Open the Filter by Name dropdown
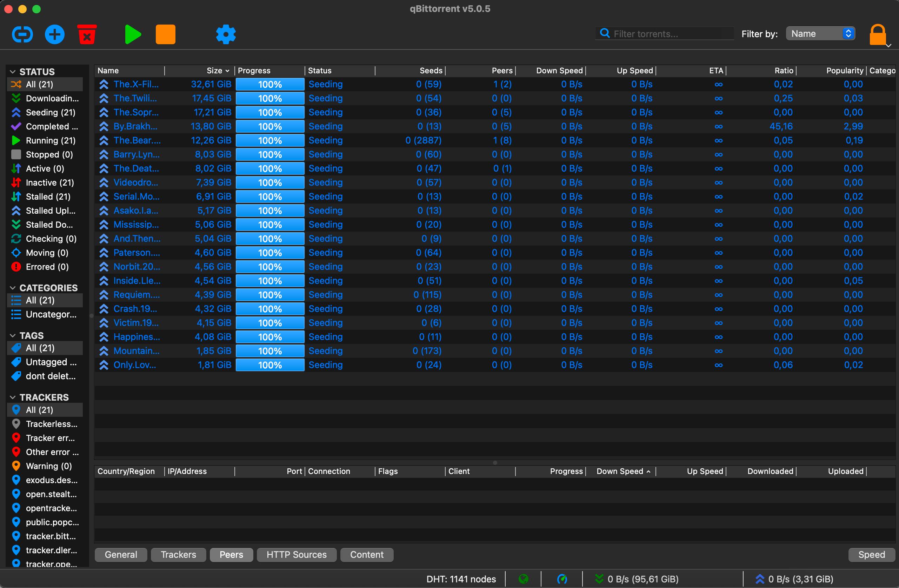The width and height of the screenshot is (899, 588). [x=820, y=34]
